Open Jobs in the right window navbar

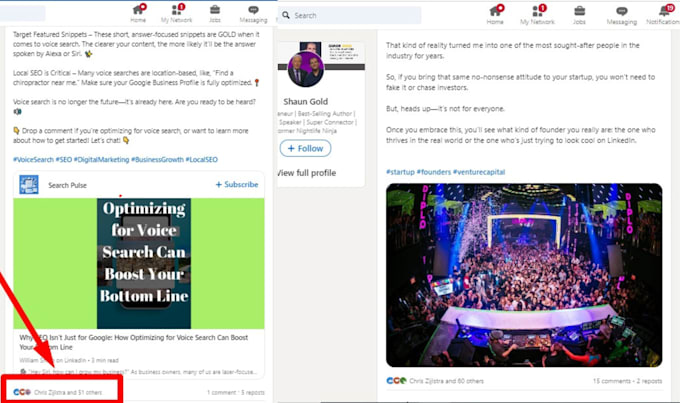tap(579, 15)
